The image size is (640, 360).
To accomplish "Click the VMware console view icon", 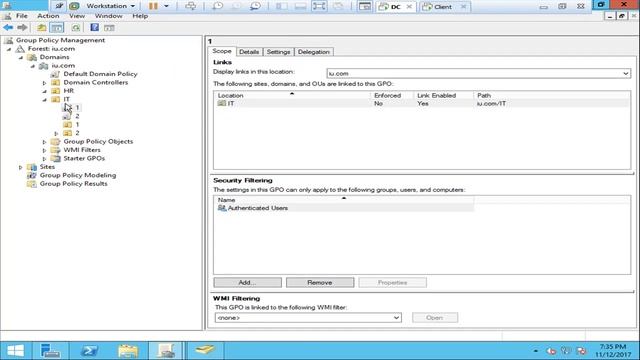I will click(364, 6).
